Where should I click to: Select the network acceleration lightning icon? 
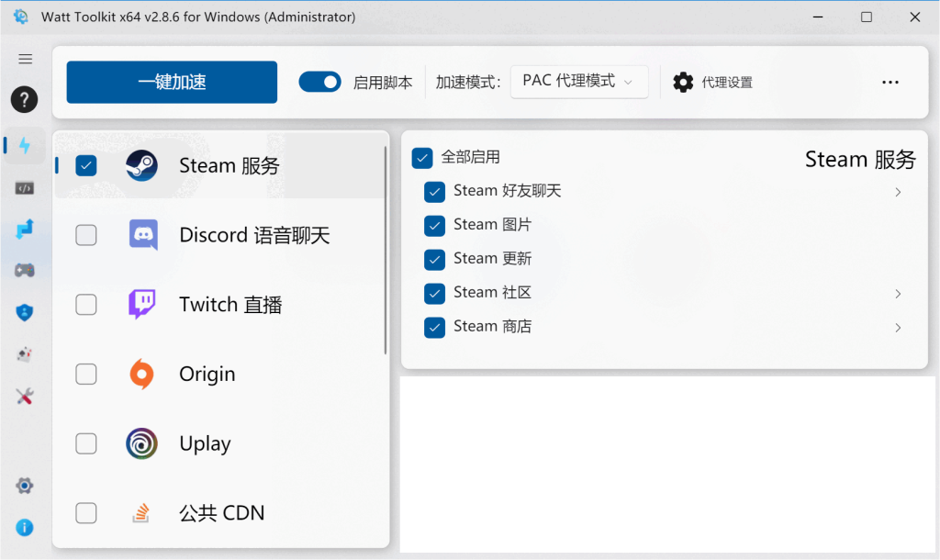(25, 145)
